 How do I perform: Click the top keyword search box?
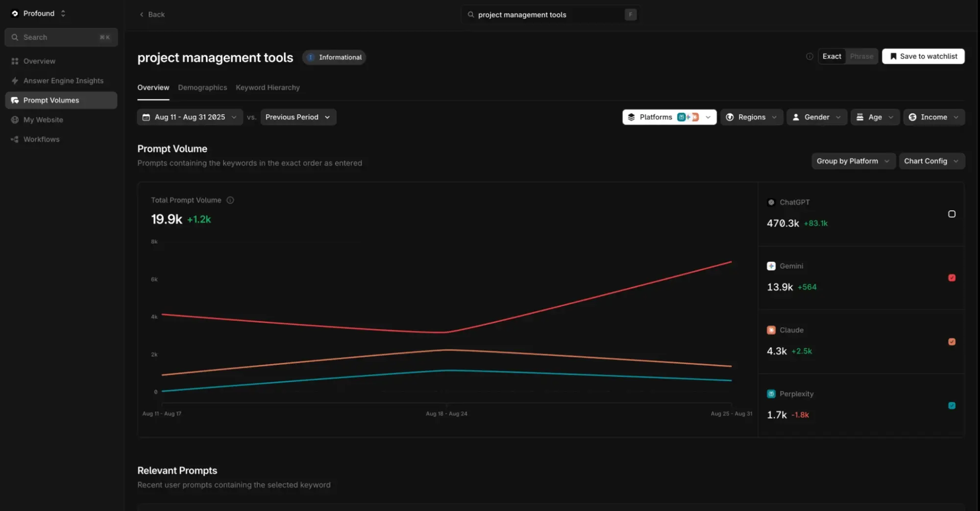tap(551, 15)
